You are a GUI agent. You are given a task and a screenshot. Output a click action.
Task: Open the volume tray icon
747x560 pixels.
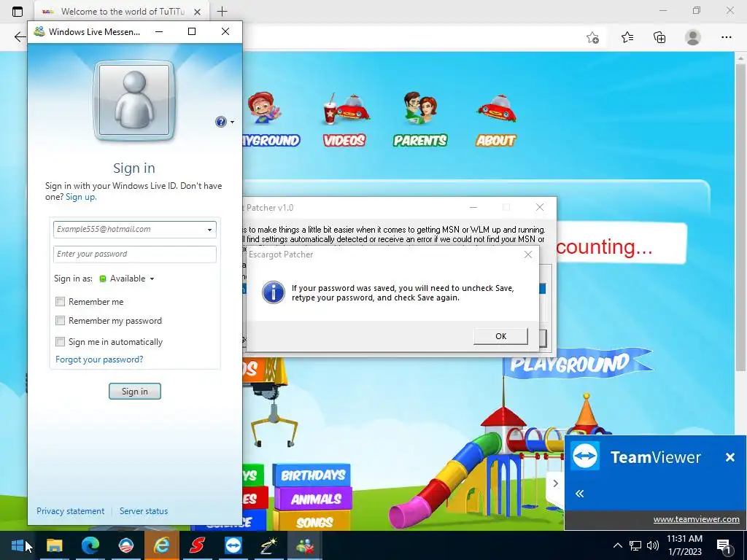[653, 545]
